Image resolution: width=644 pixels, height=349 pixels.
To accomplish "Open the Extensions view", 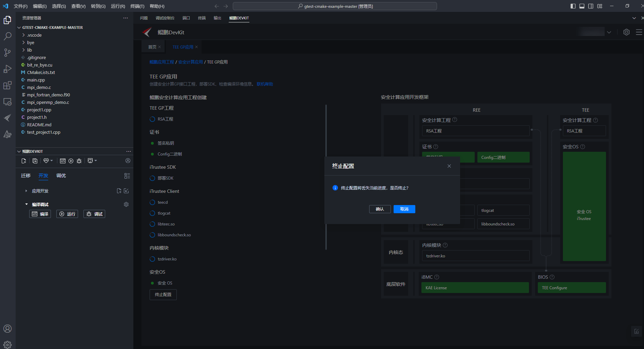I will tap(7, 85).
